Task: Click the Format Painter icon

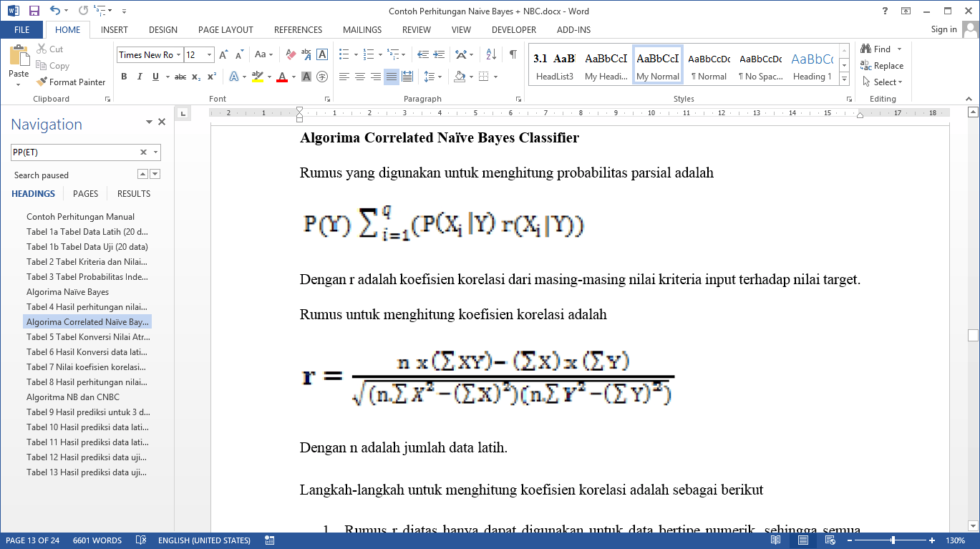Action: 42,82
